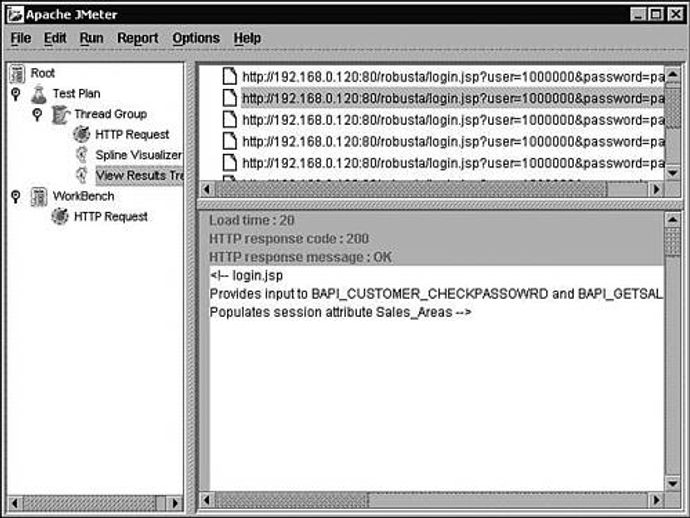Select the Thread Group tree item
This screenshot has width=690, height=518.
point(110,114)
